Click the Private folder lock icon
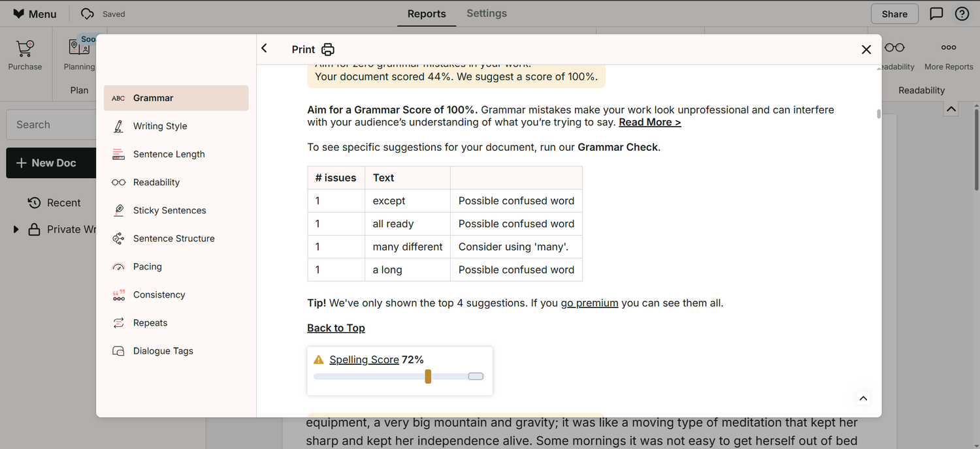980x449 pixels. [34, 230]
